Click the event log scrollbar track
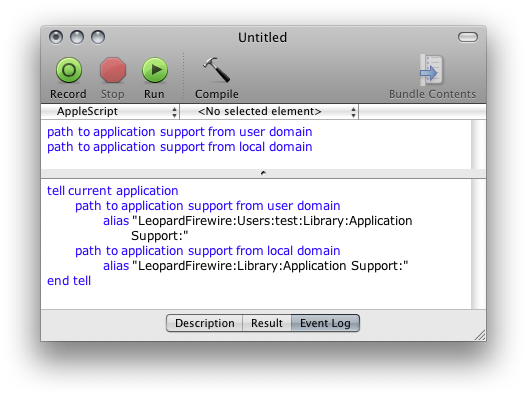Viewport: 527px width, 397px height. [x=478, y=244]
